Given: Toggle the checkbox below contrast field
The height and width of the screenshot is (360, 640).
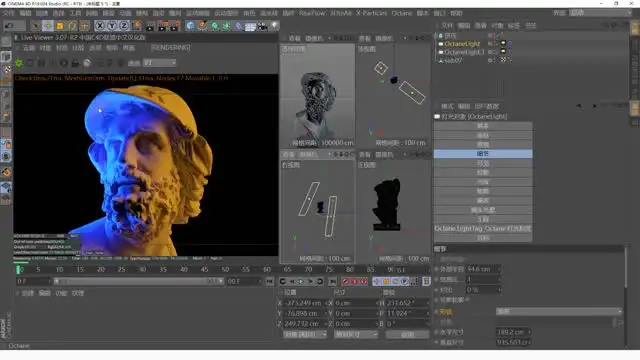Looking at the screenshot, I should coord(468,300).
